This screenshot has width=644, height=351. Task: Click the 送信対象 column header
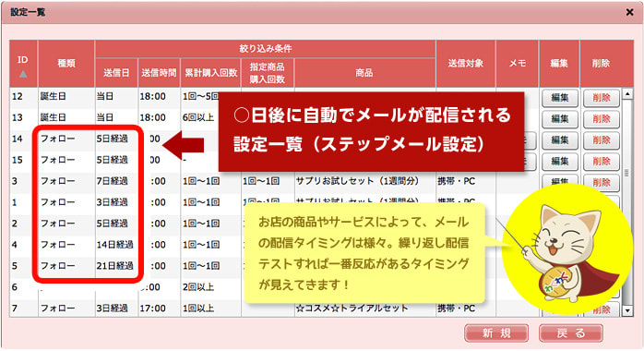[466, 64]
